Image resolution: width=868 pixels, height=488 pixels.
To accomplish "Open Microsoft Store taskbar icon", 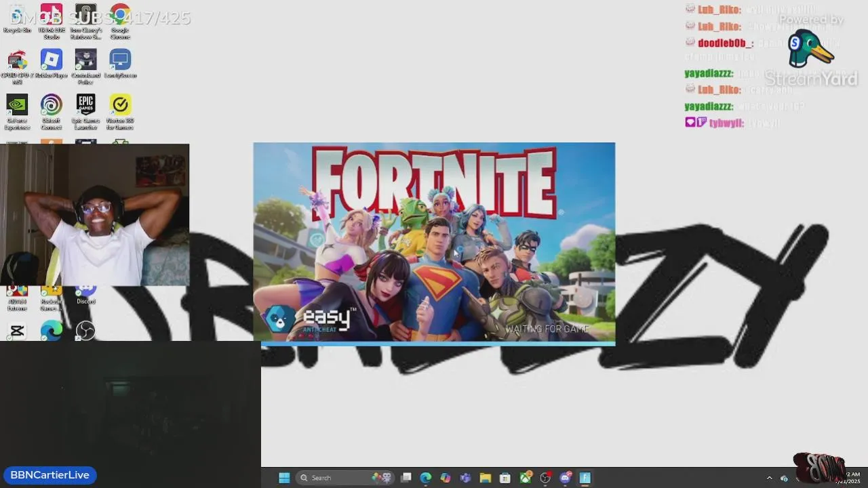I will (x=505, y=478).
